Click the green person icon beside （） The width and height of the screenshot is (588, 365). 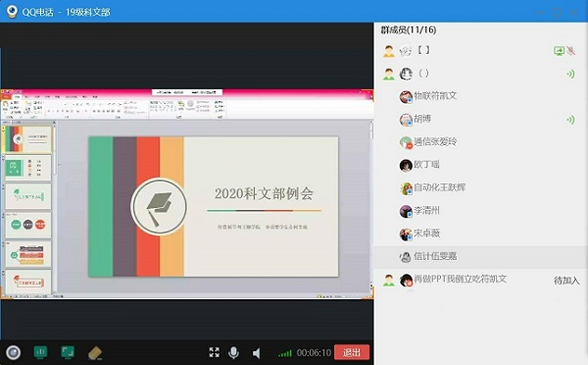click(x=389, y=74)
